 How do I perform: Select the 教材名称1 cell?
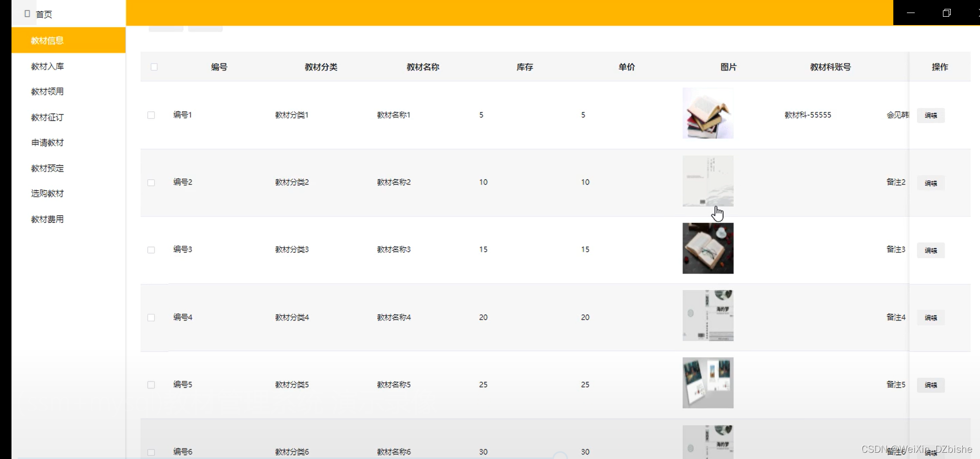click(x=394, y=115)
